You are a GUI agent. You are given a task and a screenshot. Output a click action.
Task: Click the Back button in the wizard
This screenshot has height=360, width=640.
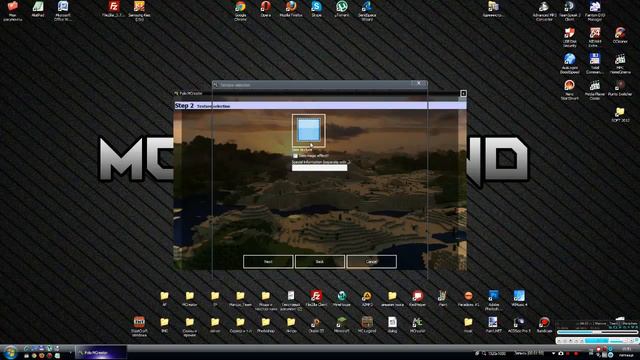pos(320,262)
